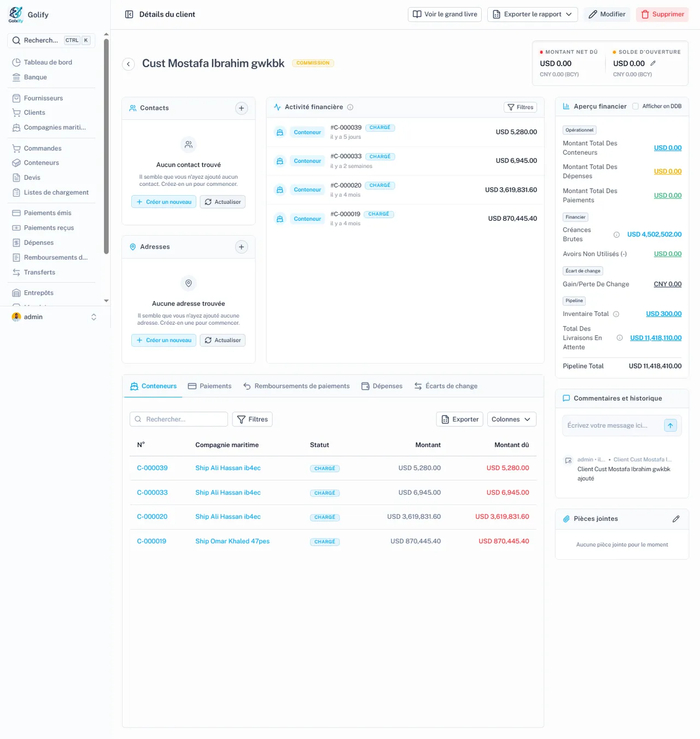The height and width of the screenshot is (739, 700).
Task: Click Actualiser under Adresses
Action: (x=223, y=340)
